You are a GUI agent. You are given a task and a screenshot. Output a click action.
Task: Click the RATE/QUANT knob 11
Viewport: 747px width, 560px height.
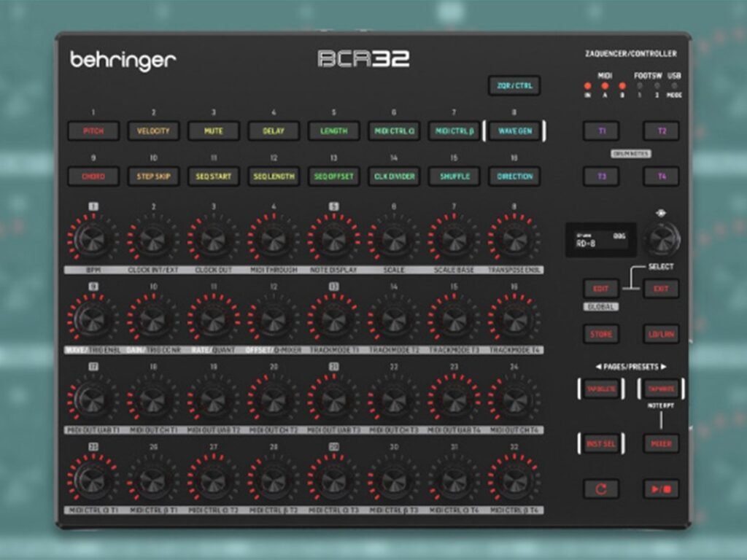pyautogui.click(x=213, y=318)
